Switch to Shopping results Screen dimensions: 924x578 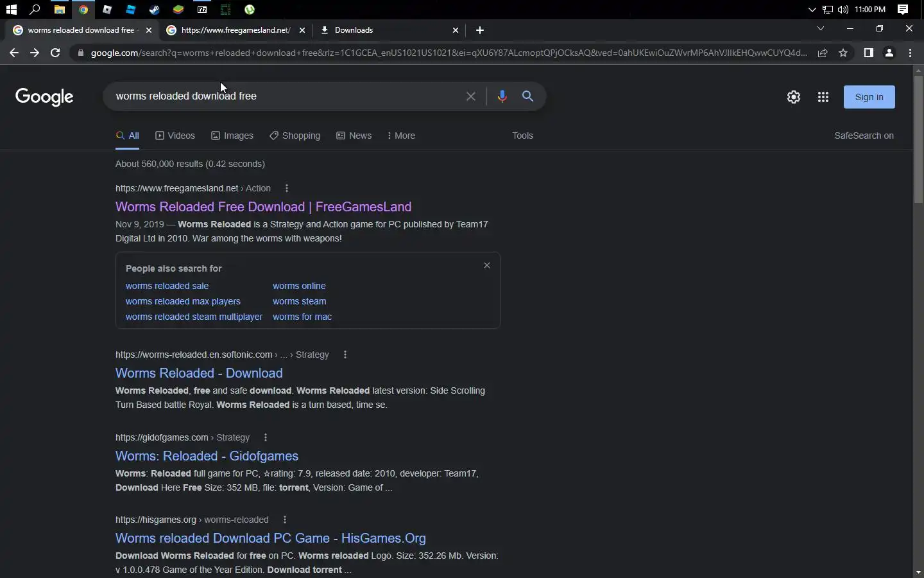[x=295, y=136]
